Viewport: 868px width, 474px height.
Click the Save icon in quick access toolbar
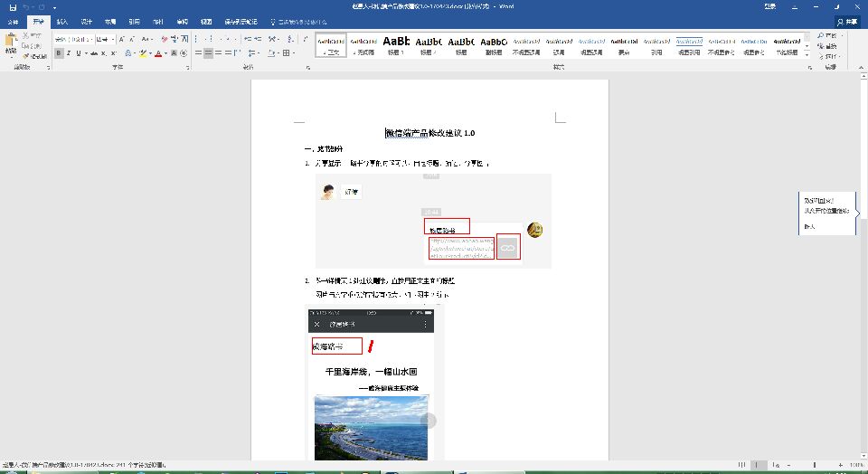pyautogui.click(x=13, y=6)
